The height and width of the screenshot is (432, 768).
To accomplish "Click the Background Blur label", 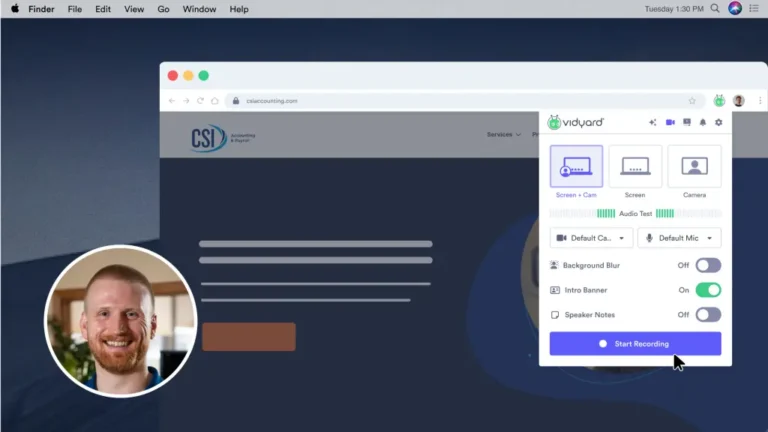I will (591, 265).
